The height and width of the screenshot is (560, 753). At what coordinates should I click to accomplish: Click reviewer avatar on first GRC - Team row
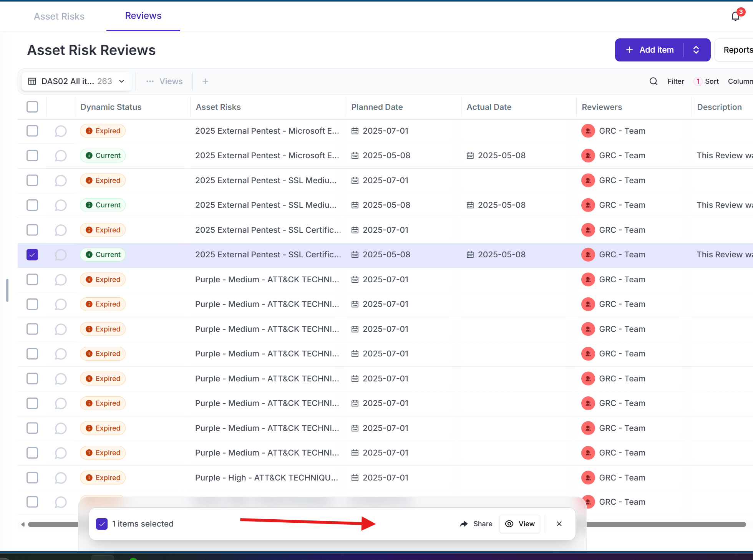[588, 131]
